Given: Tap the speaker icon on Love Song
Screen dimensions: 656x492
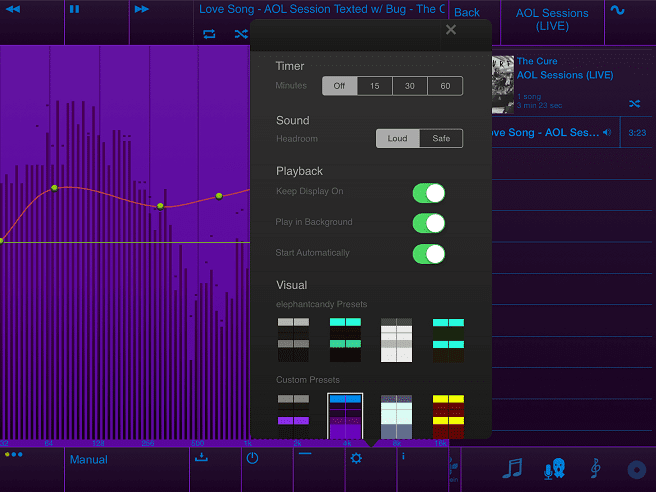Looking at the screenshot, I should [607, 133].
